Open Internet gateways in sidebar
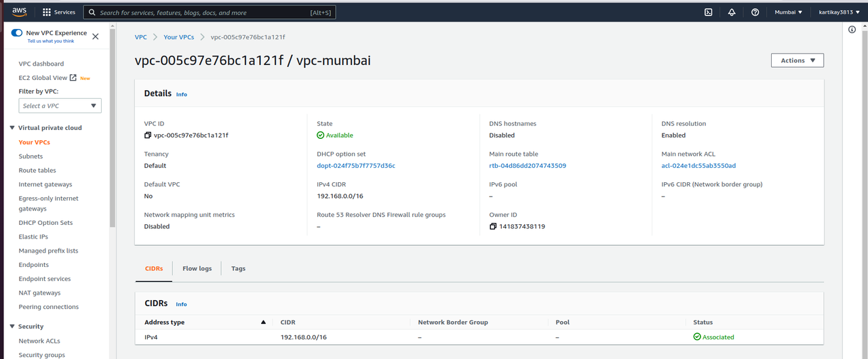 pos(45,184)
